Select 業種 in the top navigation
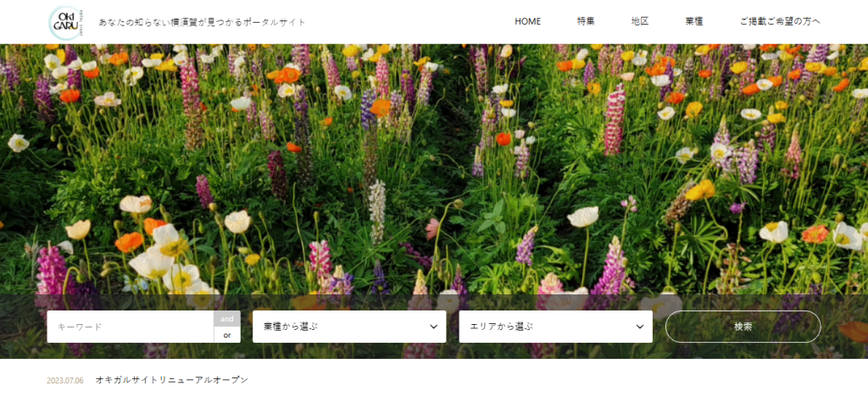The width and height of the screenshot is (868, 397). [693, 21]
